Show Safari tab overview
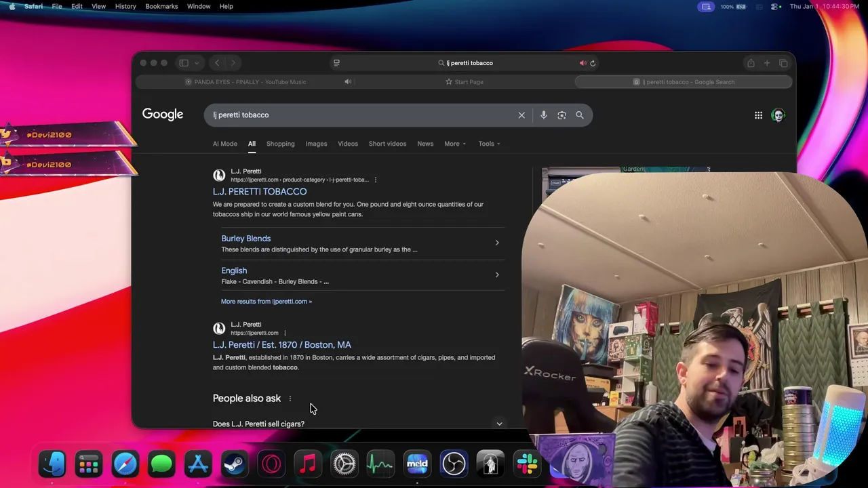 783,63
